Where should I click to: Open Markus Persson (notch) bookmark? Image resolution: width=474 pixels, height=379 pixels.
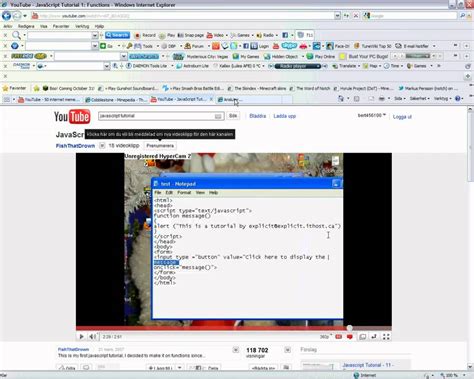click(428, 88)
